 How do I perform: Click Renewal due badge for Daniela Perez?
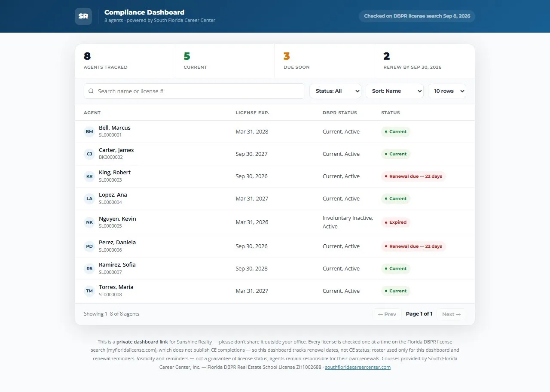(x=413, y=246)
